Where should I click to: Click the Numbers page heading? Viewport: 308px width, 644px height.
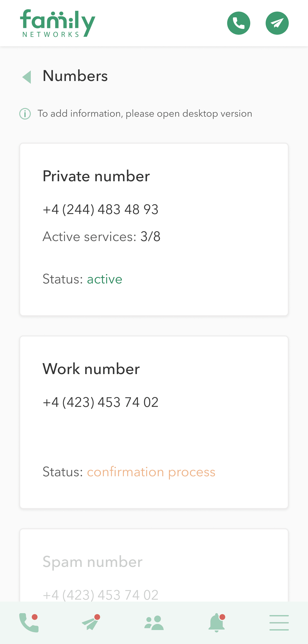[x=75, y=76]
